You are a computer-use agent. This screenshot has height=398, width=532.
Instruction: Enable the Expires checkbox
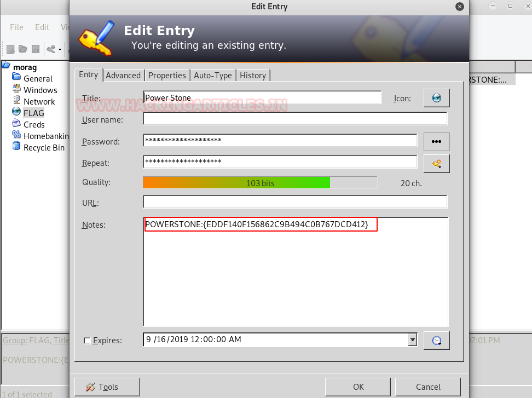[x=87, y=341]
